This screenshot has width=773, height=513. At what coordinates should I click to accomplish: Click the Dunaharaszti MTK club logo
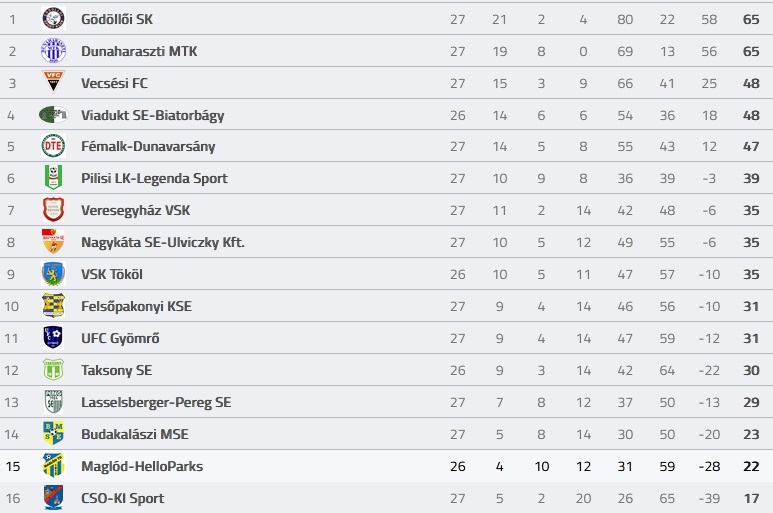[53, 51]
